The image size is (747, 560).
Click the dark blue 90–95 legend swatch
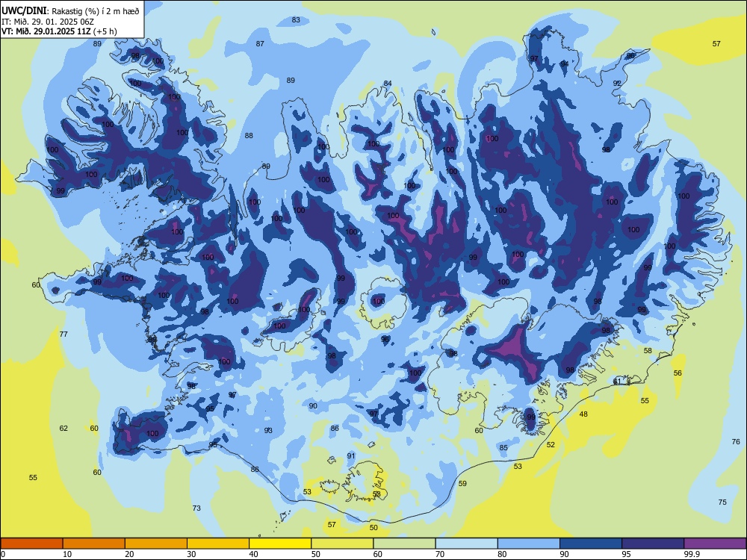591,544
